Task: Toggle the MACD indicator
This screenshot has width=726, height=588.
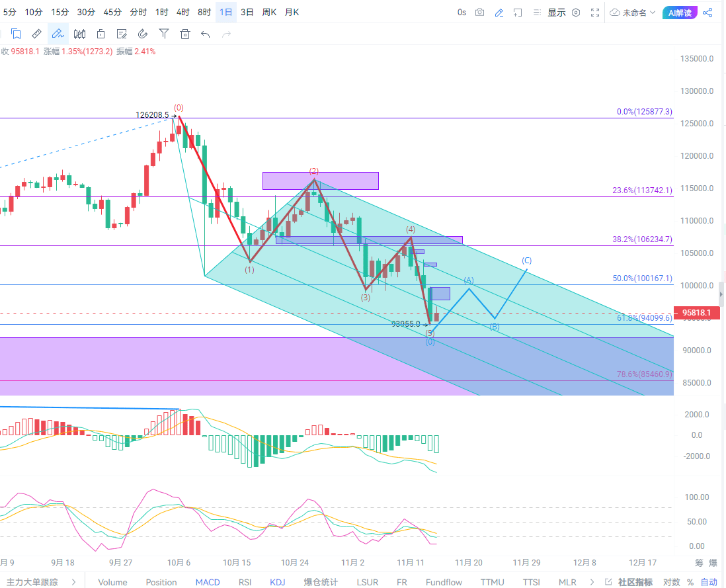Action: pos(207,582)
